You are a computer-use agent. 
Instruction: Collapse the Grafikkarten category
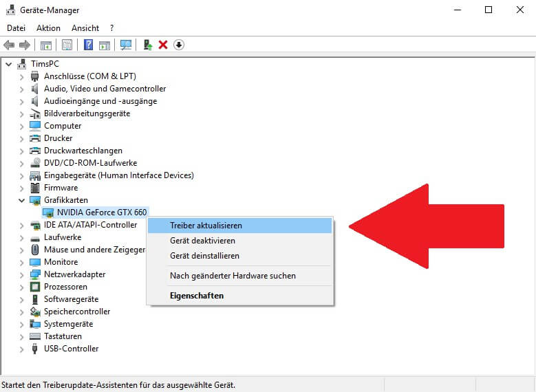[21, 200]
